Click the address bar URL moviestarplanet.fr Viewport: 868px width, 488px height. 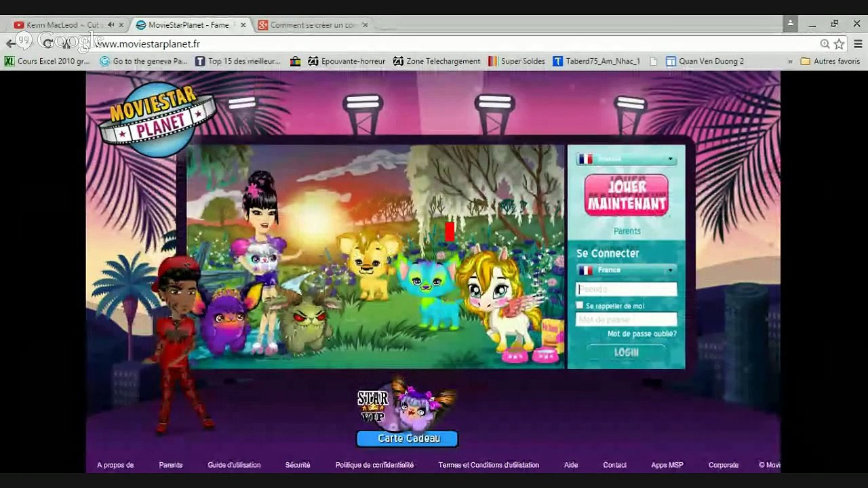tap(148, 43)
